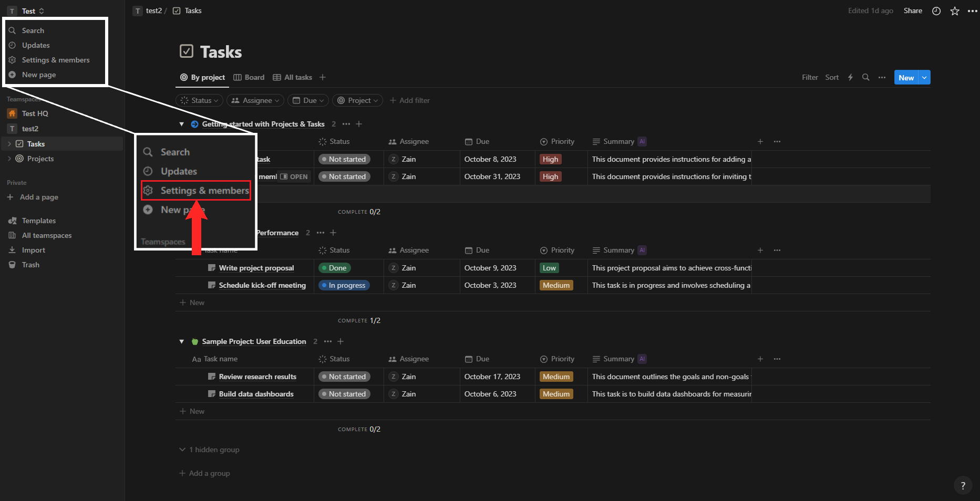Add a new view with plus icon

coord(323,77)
